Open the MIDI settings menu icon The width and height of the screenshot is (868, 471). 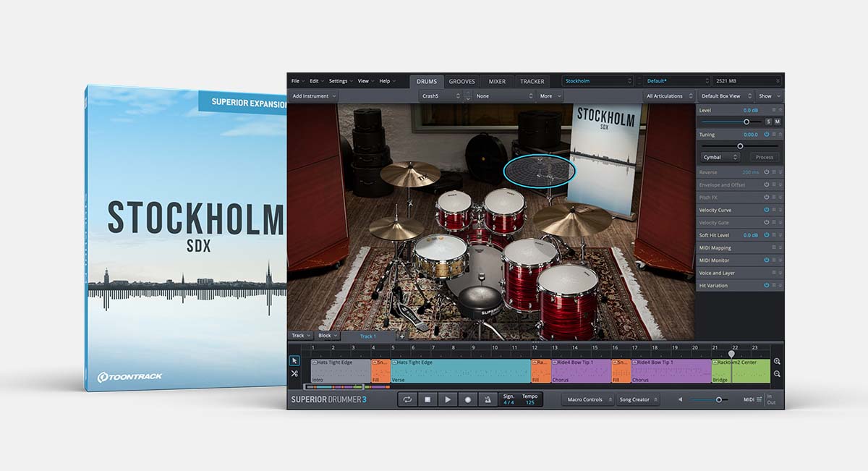point(759,399)
